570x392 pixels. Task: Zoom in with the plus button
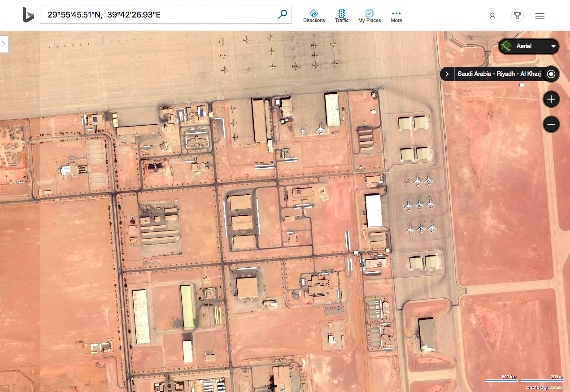[551, 99]
